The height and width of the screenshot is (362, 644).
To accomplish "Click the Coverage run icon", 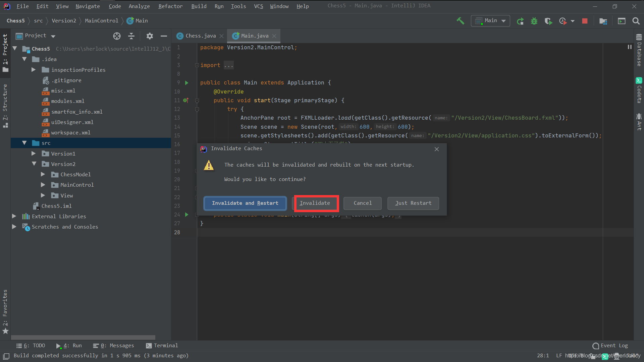I will click(548, 21).
